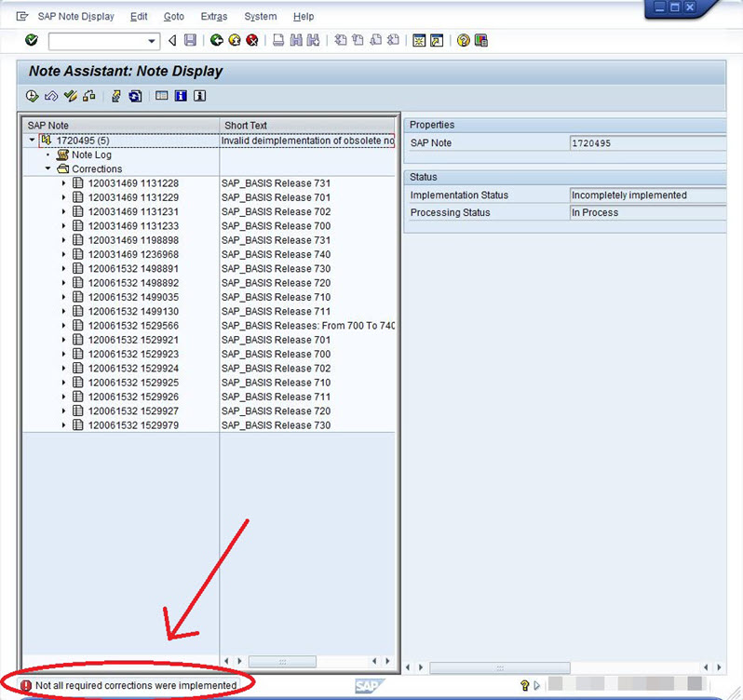Collapse the Corrections folder node
The height and width of the screenshot is (700, 743).
(47, 168)
